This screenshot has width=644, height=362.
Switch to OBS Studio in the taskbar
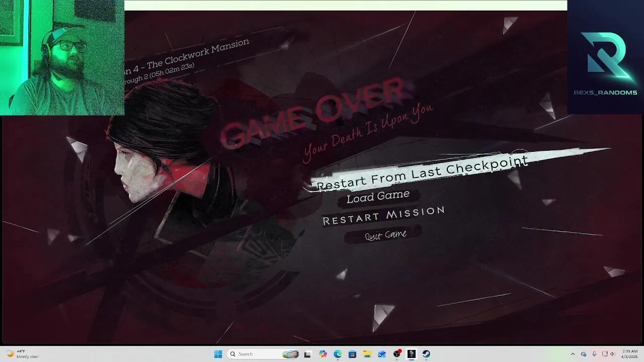point(397,354)
